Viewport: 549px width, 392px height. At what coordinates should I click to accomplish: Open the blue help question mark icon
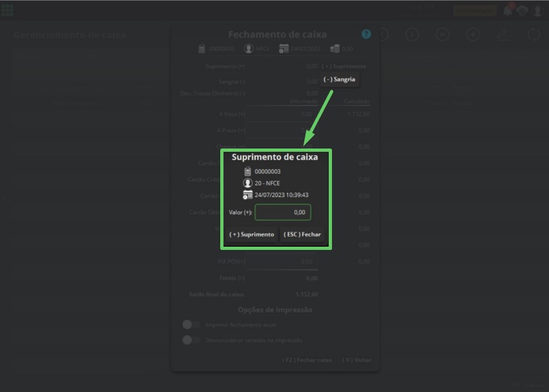[366, 34]
